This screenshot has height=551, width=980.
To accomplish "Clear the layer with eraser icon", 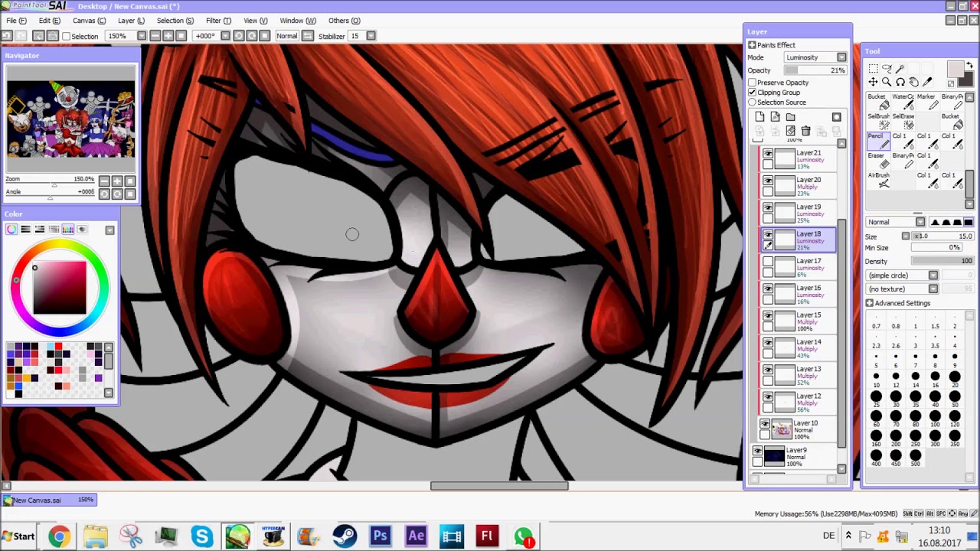I will pos(790,132).
